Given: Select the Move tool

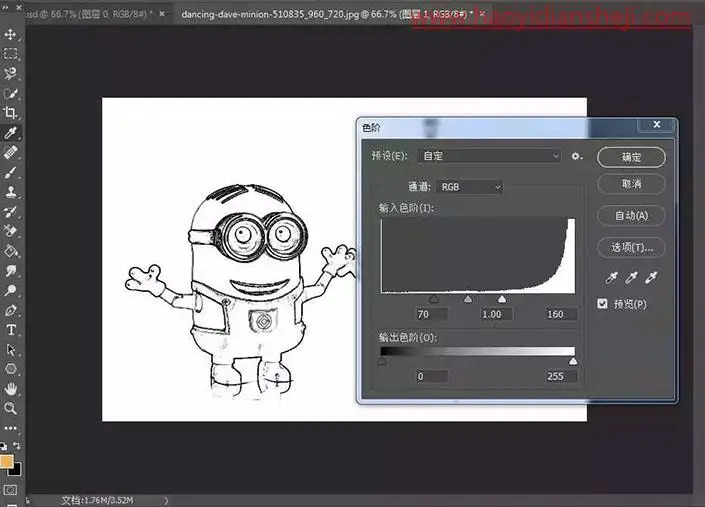Looking at the screenshot, I should click(x=10, y=34).
